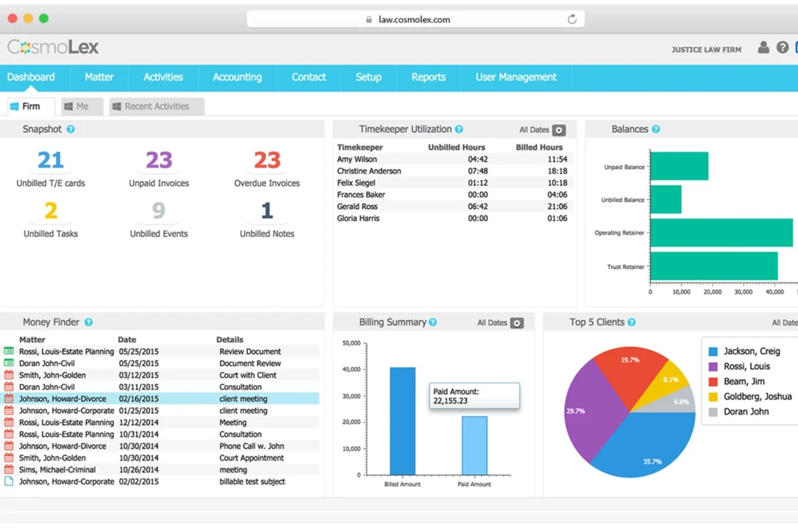Click the Matter column header
This screenshot has width=798, height=532.
(32, 340)
